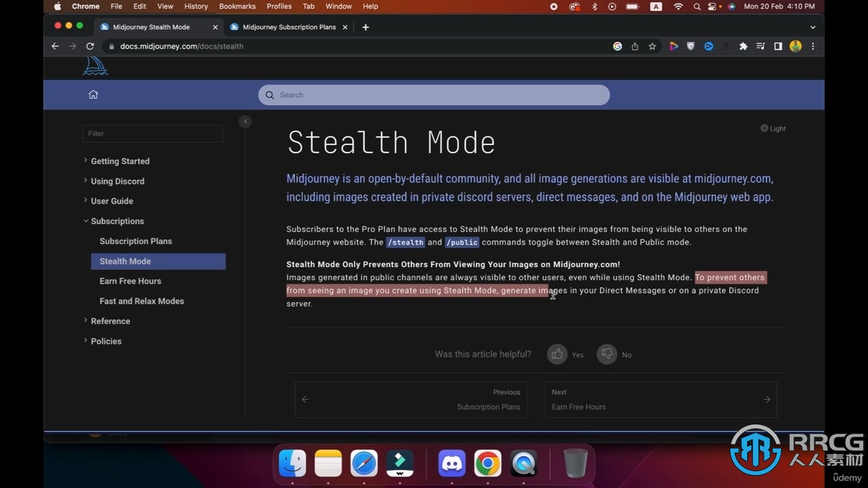Open the Window menu
This screenshot has width=868, height=488.
pyautogui.click(x=338, y=6)
